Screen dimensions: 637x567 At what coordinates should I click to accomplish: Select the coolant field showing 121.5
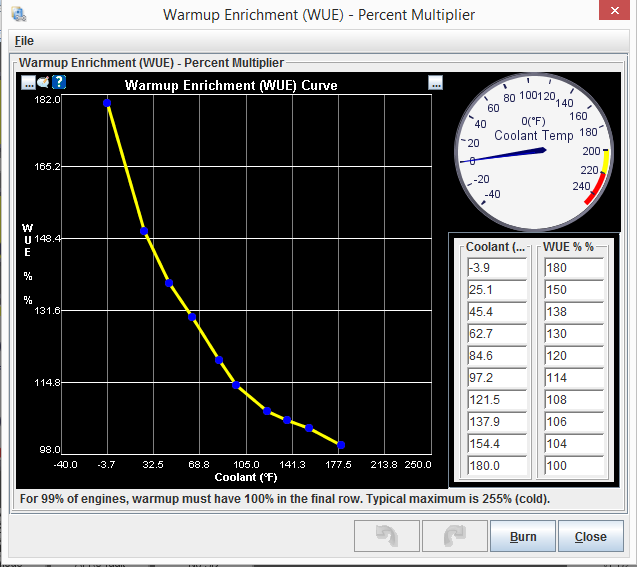click(496, 399)
